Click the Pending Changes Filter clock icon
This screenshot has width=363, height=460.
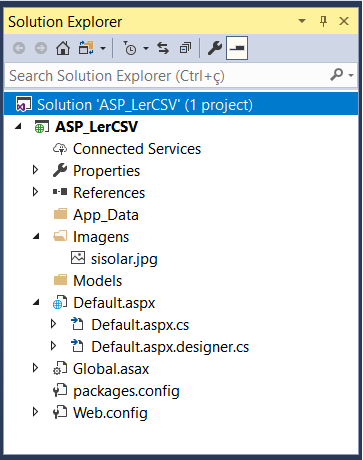(129, 48)
